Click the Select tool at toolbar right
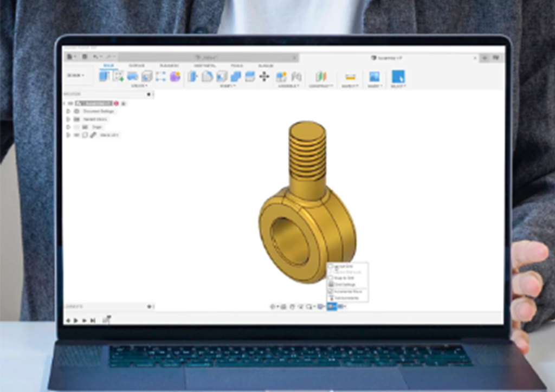The image size is (555, 392). [399, 76]
